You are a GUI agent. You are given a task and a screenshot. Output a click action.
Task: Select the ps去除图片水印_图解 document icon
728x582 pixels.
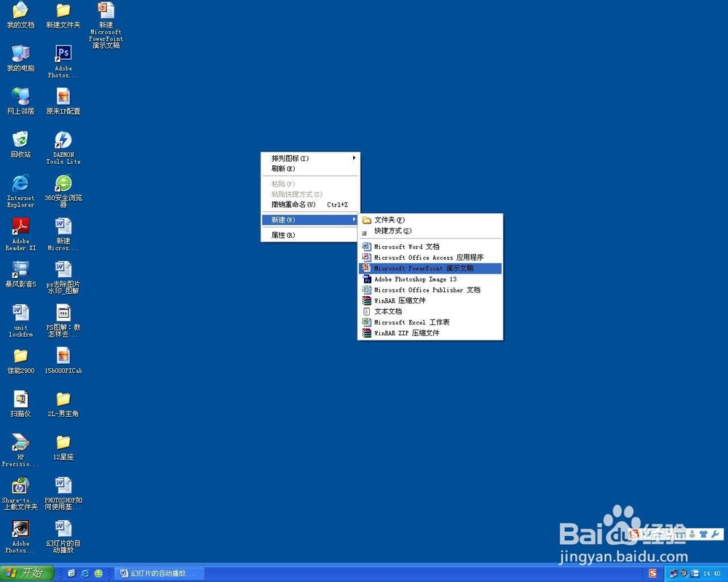pos(63,277)
